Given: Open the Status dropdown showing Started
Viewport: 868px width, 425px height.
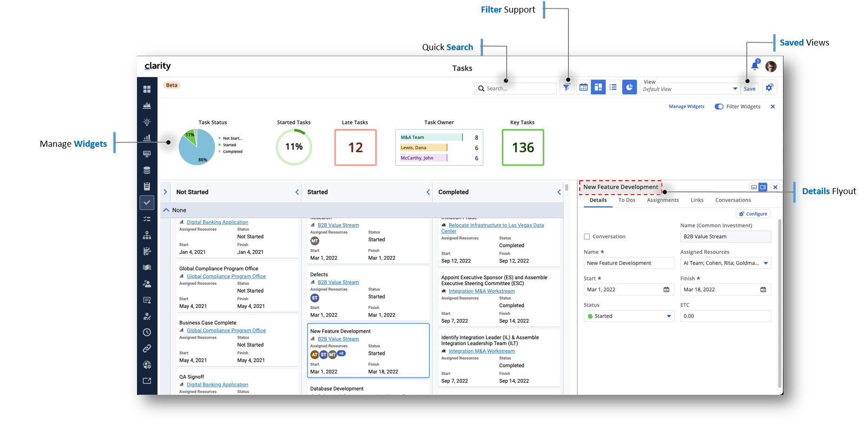Looking at the screenshot, I should click(x=628, y=316).
